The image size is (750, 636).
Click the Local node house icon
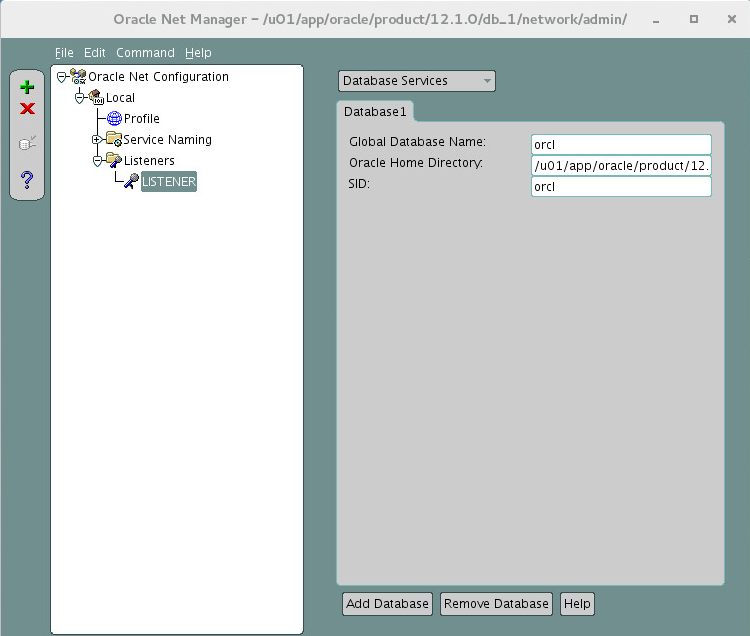(x=96, y=98)
